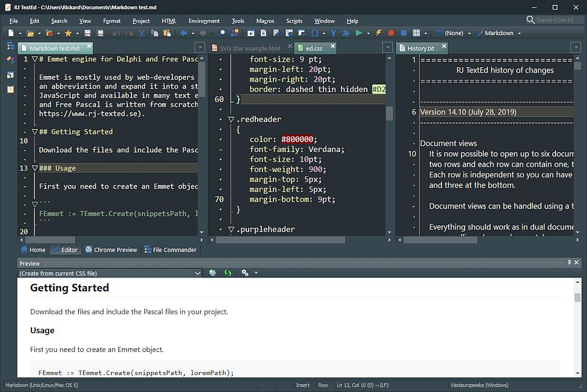Click the blue wrench tools icon
The height and width of the screenshot is (392, 587).
tap(333, 33)
